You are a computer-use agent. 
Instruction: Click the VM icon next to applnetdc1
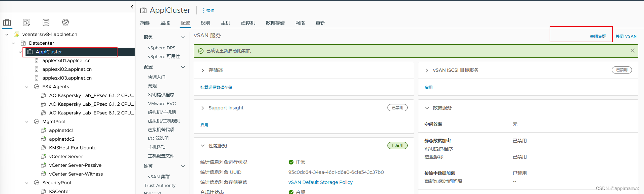coord(43,130)
